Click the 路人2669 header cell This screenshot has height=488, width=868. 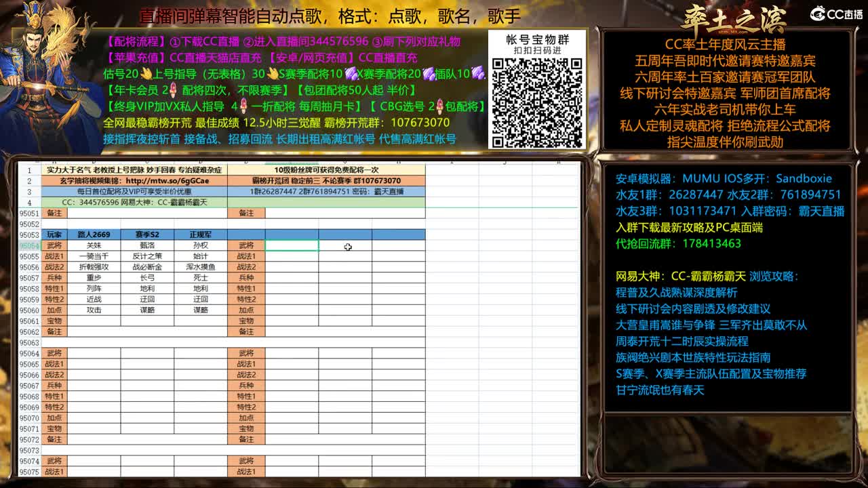(x=94, y=235)
